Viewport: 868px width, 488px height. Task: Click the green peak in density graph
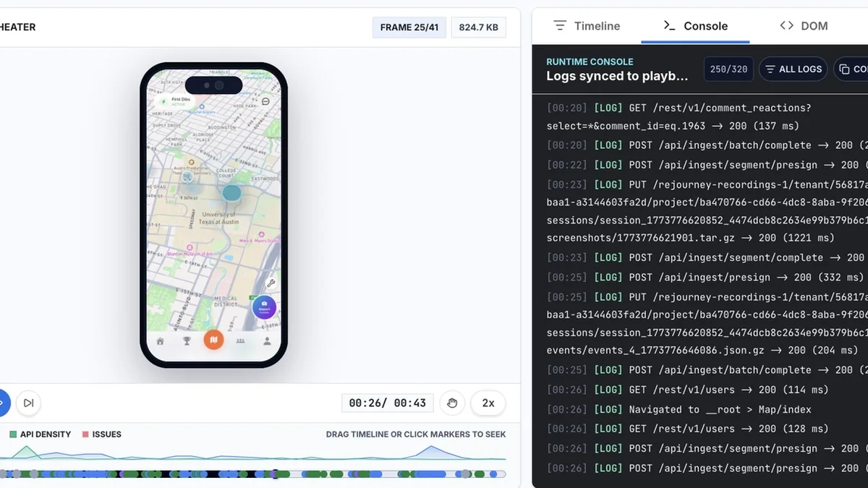(26, 452)
